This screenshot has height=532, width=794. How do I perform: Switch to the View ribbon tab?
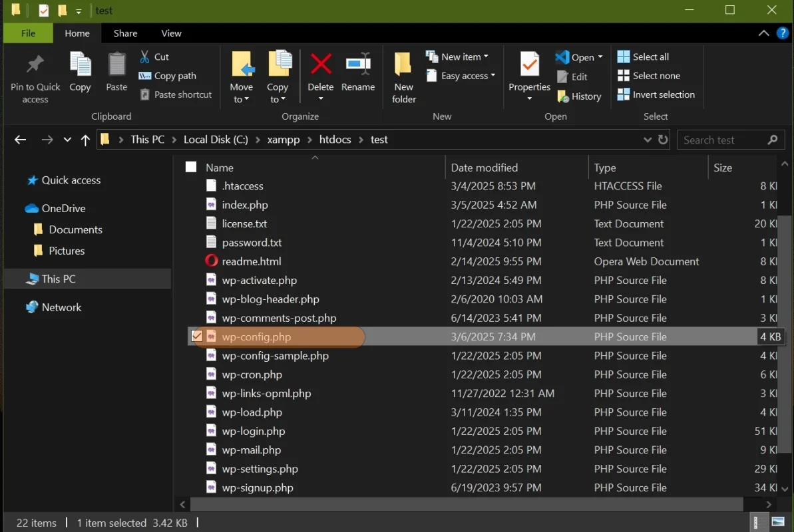point(171,33)
